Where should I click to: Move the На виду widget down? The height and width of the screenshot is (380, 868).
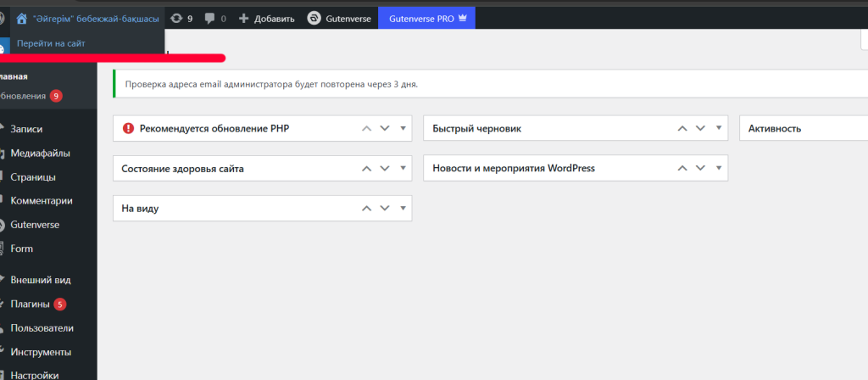pyautogui.click(x=385, y=208)
